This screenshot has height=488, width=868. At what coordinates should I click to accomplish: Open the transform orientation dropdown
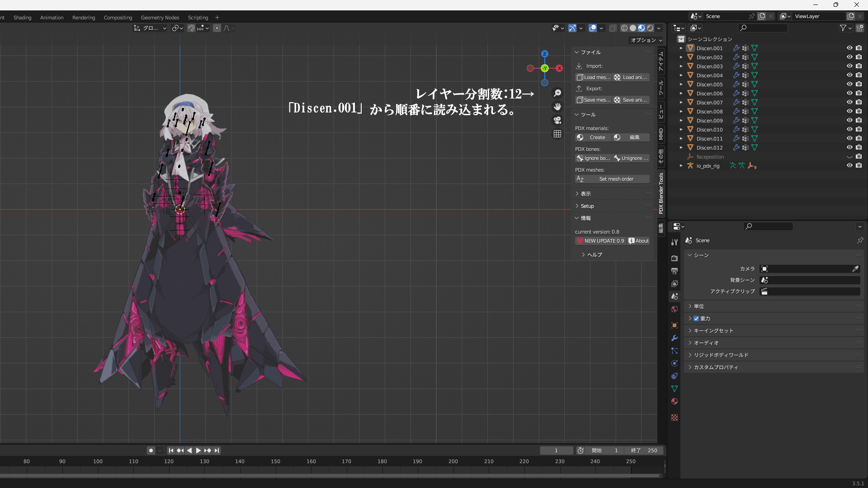[x=150, y=28]
